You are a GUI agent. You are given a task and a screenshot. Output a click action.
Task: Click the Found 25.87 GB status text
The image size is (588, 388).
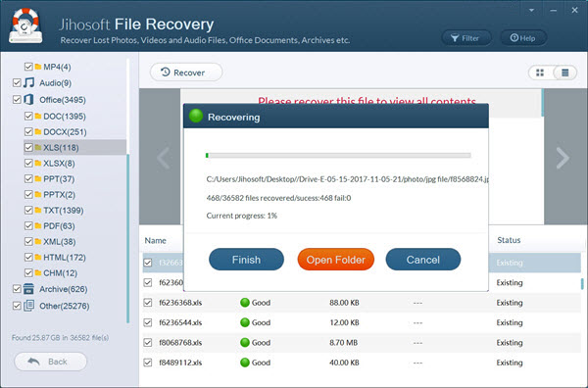[x=60, y=338]
